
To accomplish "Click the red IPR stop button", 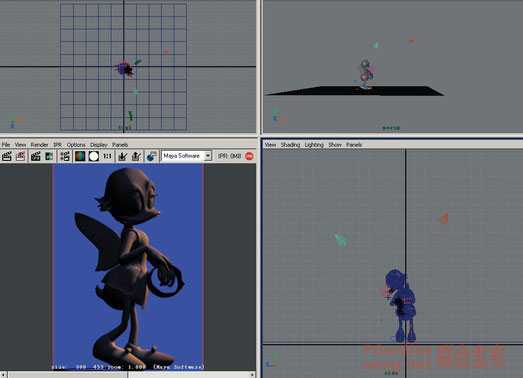I will (249, 156).
